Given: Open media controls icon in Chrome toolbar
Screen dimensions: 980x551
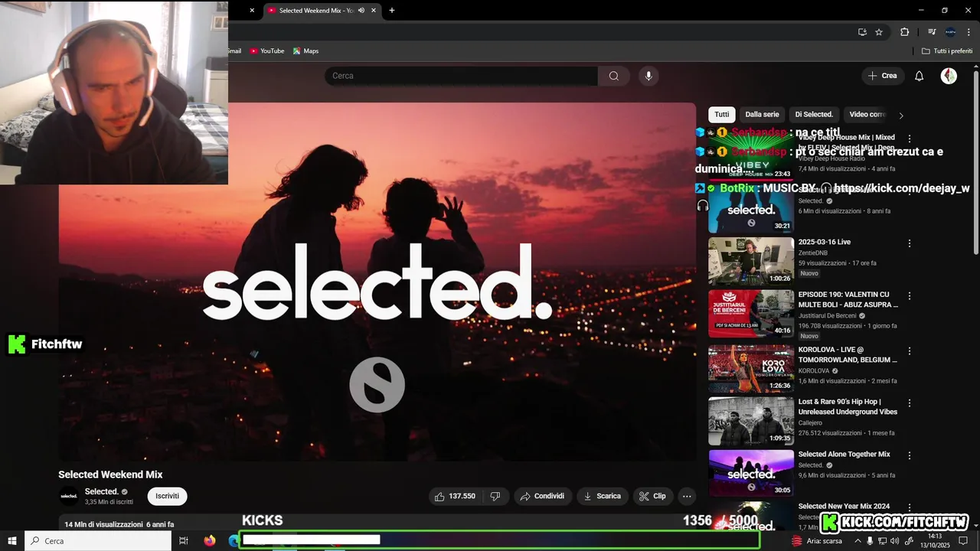Looking at the screenshot, I should tap(932, 32).
